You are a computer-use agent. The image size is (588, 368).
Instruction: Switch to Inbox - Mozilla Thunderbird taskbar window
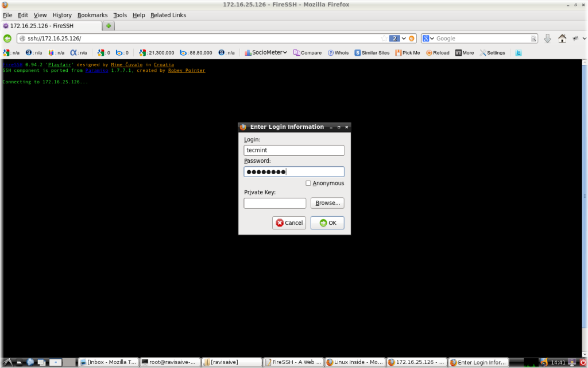coord(109,362)
